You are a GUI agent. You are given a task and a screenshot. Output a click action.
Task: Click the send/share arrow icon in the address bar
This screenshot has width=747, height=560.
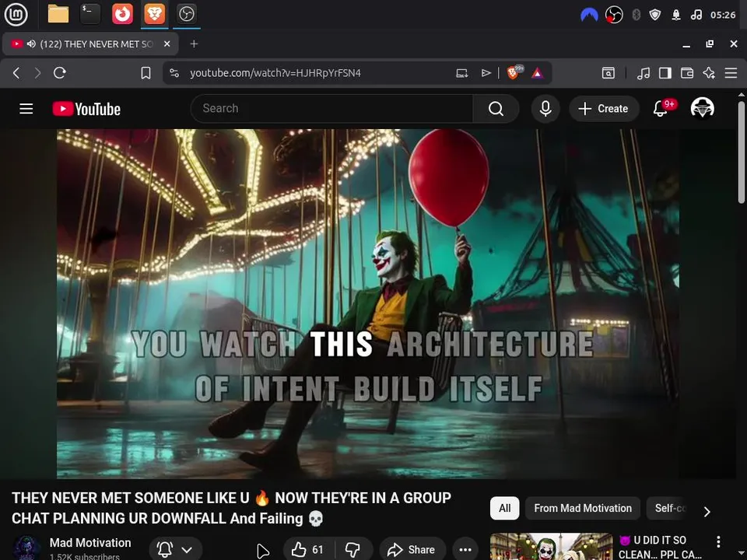(x=486, y=73)
